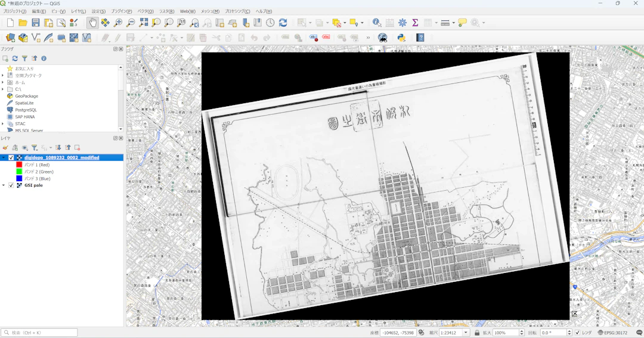
Task: Filter the Browser panel tree
Action: (24, 59)
